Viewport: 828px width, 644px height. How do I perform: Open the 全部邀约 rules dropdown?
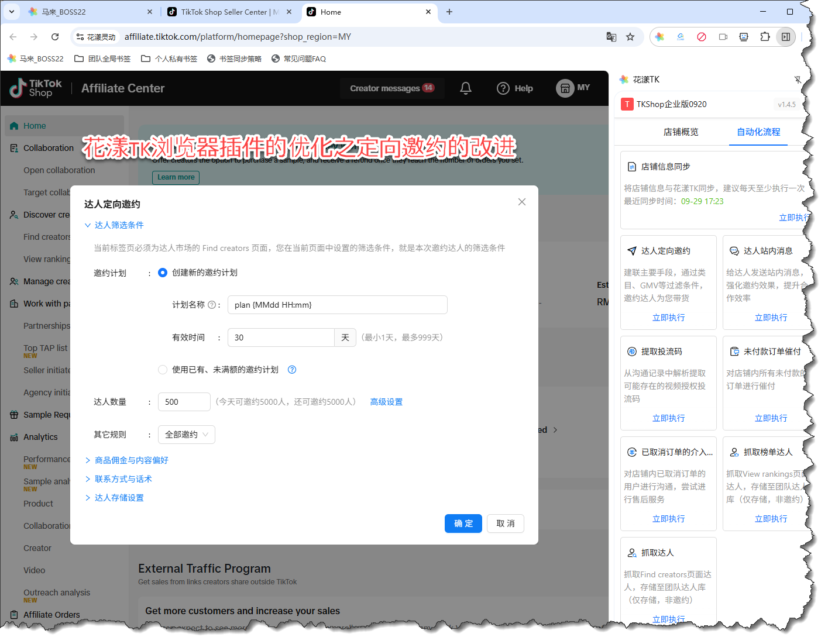click(x=186, y=435)
